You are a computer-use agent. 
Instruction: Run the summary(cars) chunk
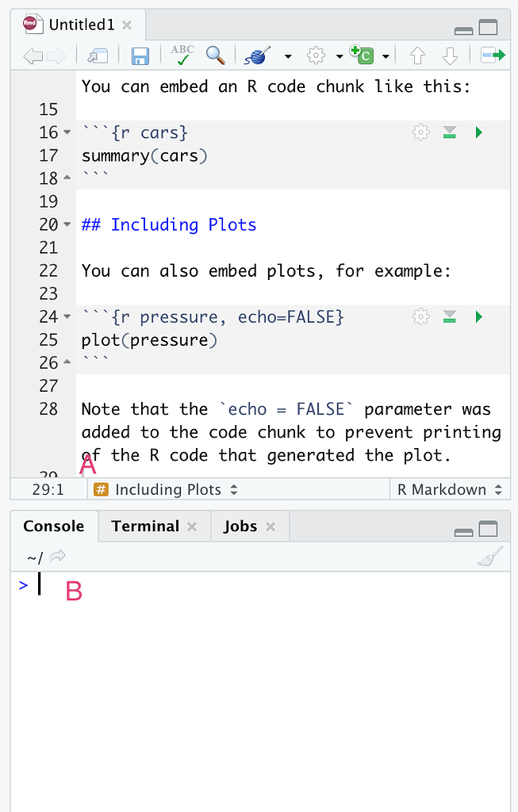[478, 132]
